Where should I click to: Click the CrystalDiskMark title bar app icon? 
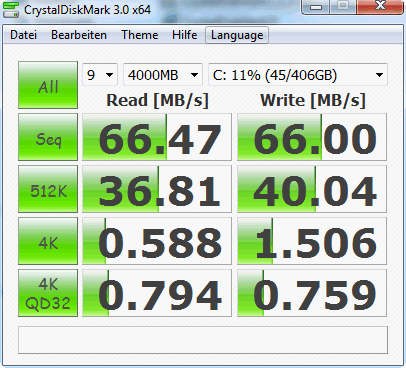coord(11,9)
